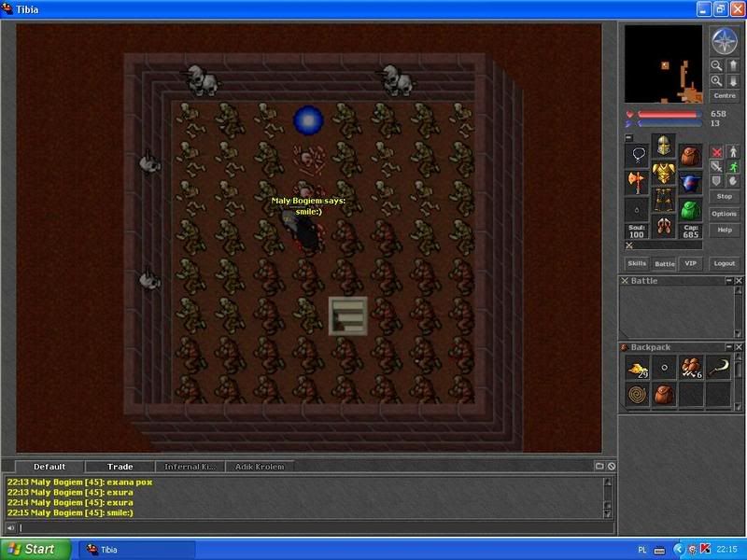Toggle secure mode hand button
747x560 pixels.
coord(733,180)
